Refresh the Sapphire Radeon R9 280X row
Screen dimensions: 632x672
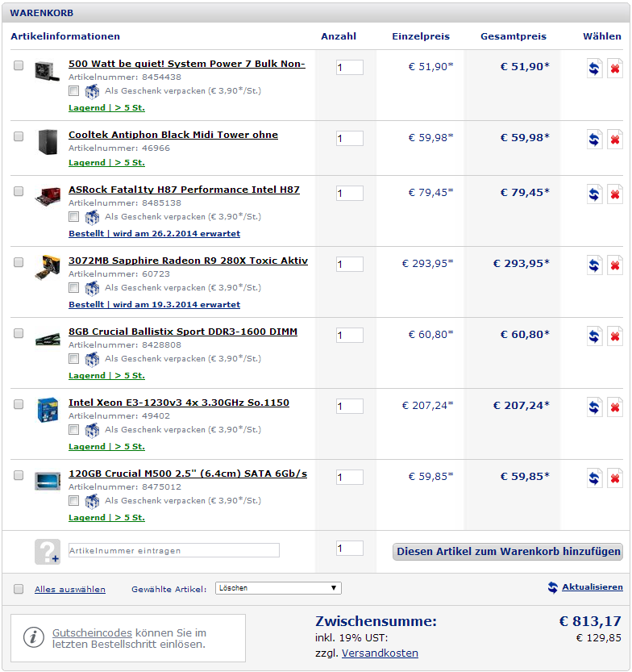pos(594,265)
